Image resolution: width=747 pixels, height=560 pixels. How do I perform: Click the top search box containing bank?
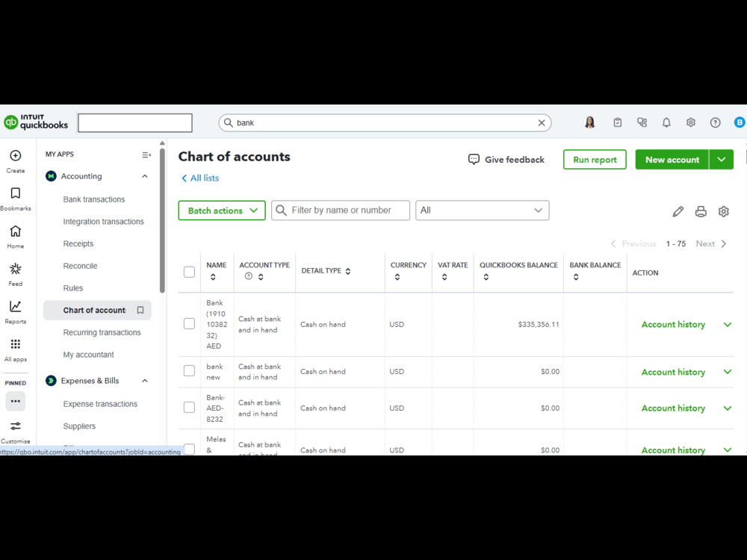coord(385,123)
